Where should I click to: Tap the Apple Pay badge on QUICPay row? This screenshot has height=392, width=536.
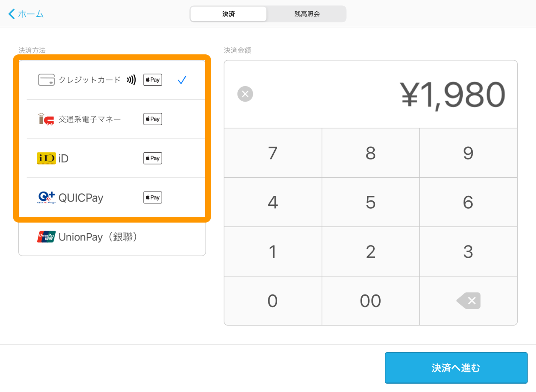coord(152,197)
